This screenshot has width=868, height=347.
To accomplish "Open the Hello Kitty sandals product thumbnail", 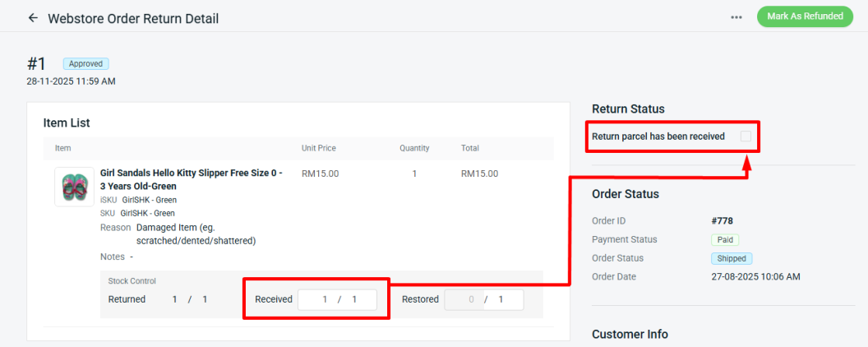I will [x=74, y=187].
